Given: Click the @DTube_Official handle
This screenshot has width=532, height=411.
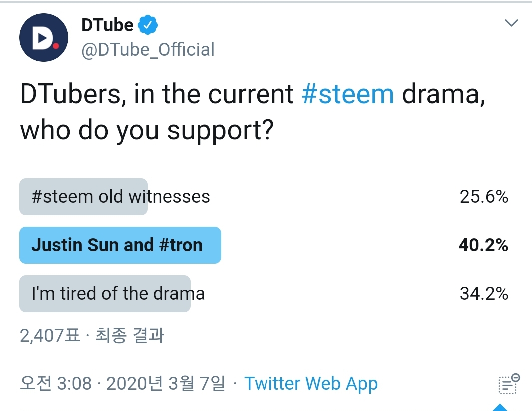Looking at the screenshot, I should (148, 50).
